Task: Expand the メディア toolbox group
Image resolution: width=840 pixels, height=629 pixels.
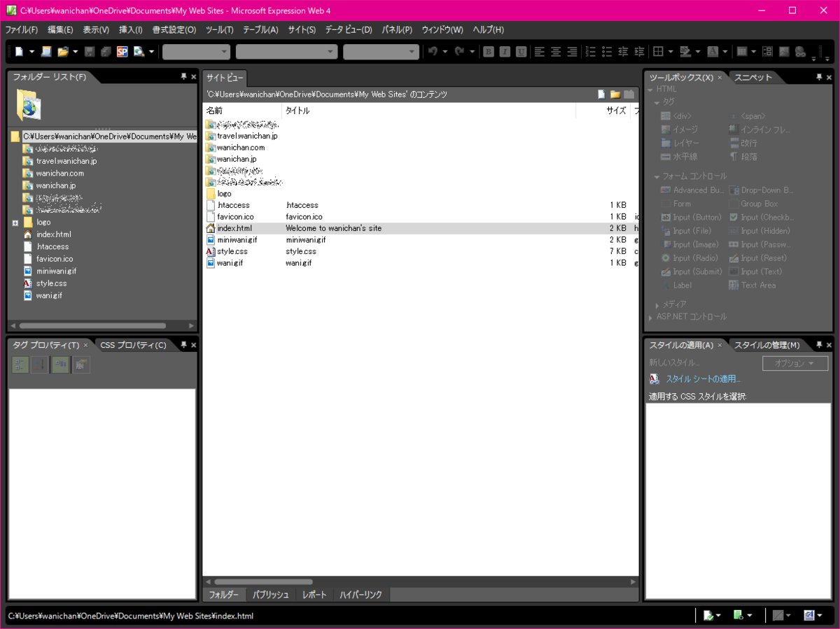Action: tap(657, 305)
